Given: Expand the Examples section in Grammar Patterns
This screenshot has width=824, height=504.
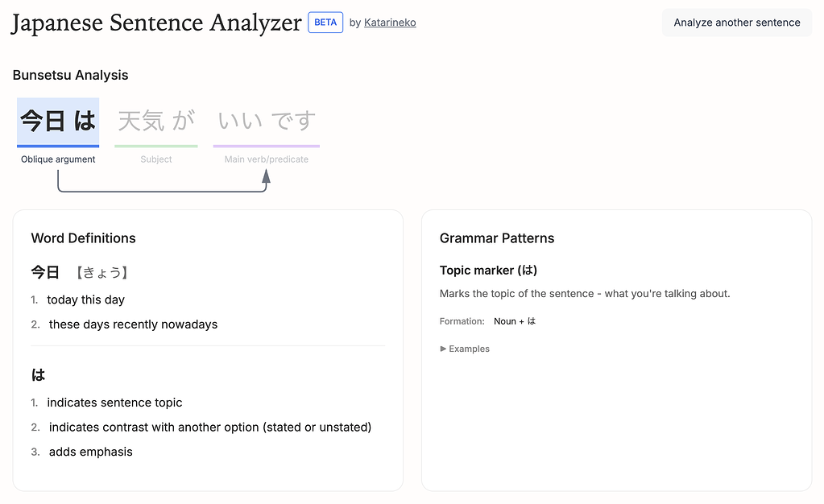Looking at the screenshot, I should pyautogui.click(x=464, y=349).
